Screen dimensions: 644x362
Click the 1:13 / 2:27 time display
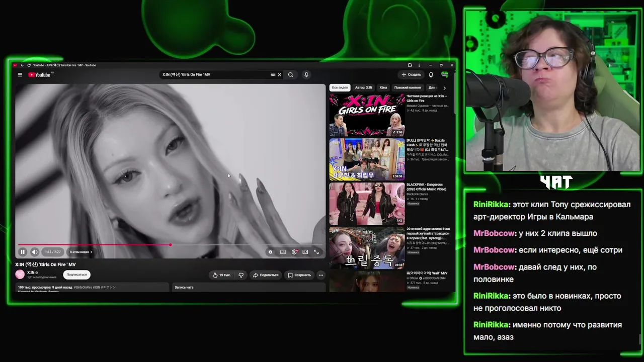(x=52, y=252)
